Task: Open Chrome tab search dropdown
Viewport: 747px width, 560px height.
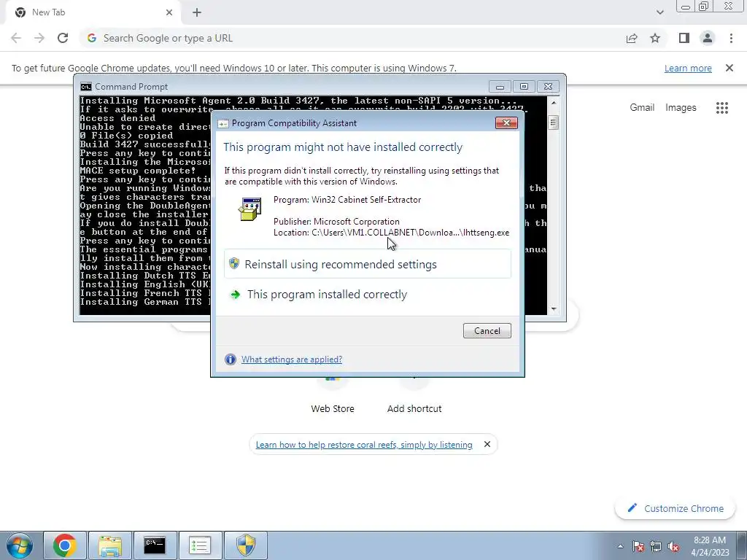Action: click(x=659, y=12)
